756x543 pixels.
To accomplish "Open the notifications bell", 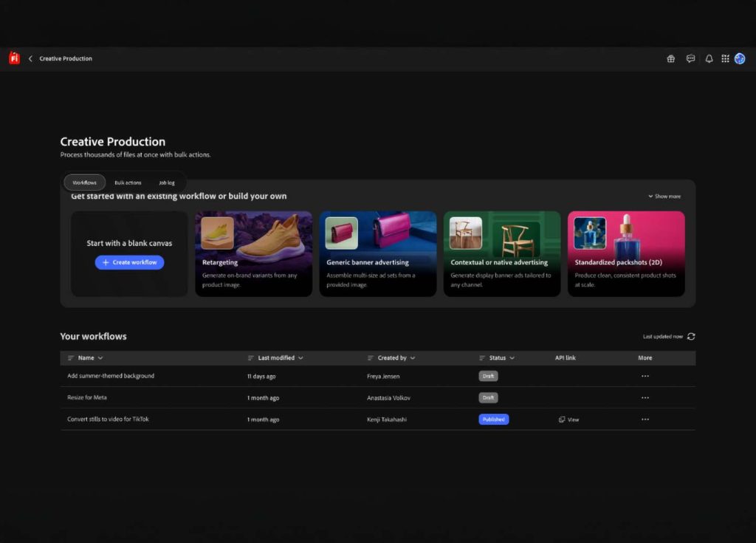I will coord(709,59).
